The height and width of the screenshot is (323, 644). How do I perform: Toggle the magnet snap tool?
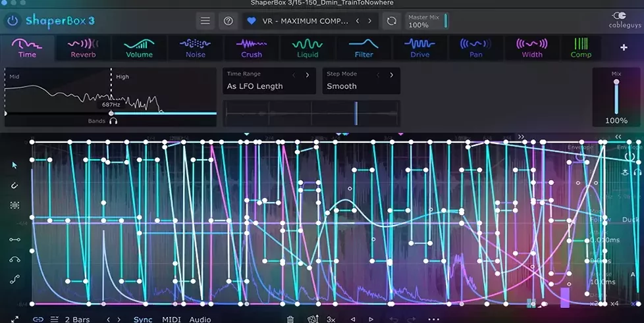click(x=14, y=186)
